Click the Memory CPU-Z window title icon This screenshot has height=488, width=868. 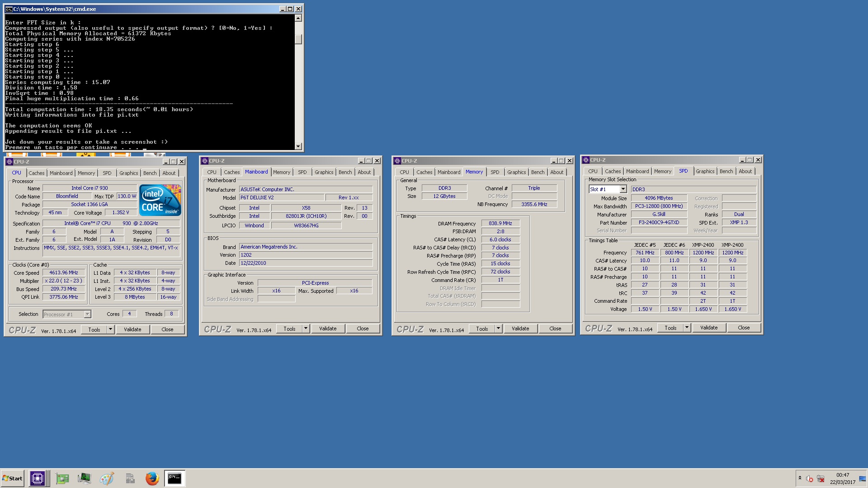(x=397, y=161)
